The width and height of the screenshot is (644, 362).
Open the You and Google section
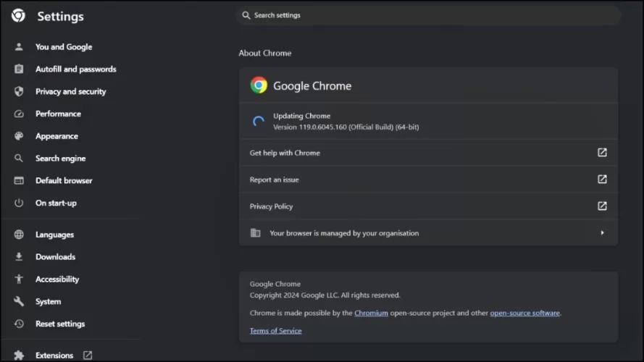64,47
